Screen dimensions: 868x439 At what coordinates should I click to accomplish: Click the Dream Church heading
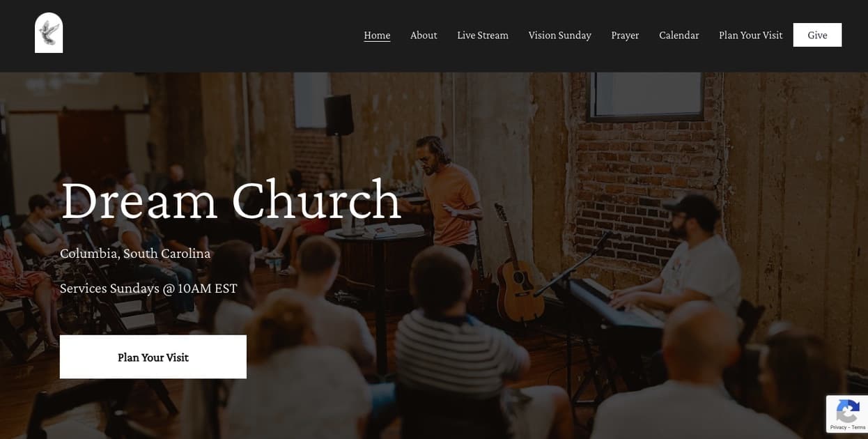231,200
